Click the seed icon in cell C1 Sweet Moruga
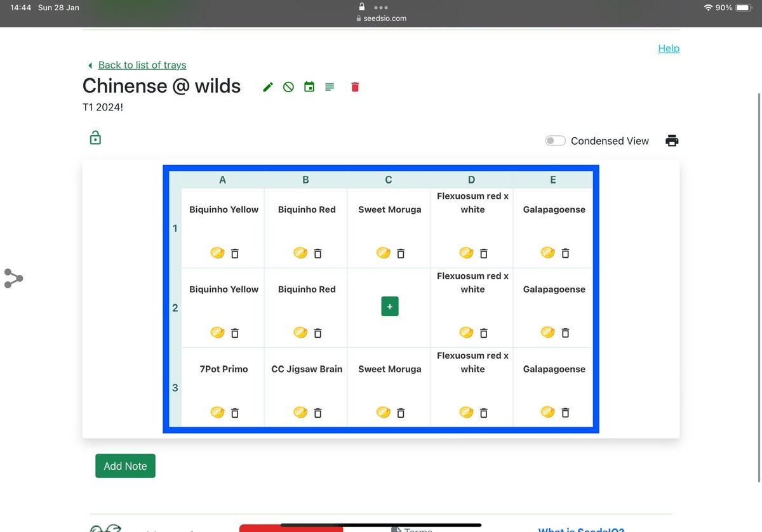The image size is (762, 532). (x=383, y=253)
